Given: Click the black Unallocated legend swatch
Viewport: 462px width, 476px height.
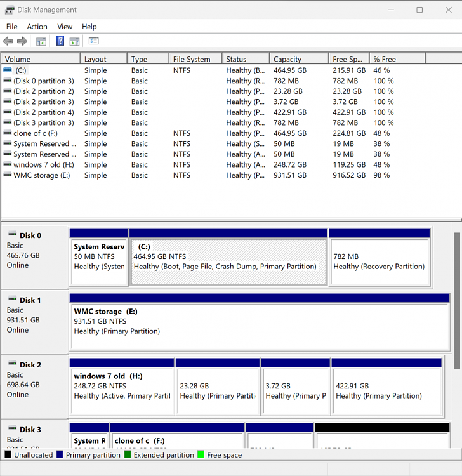Looking at the screenshot, I should coord(8,454).
